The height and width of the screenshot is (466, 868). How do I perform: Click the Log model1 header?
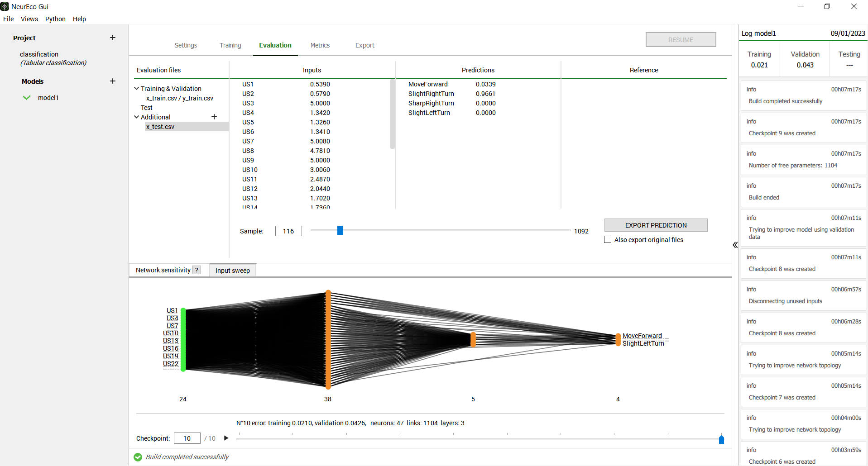[x=758, y=33]
